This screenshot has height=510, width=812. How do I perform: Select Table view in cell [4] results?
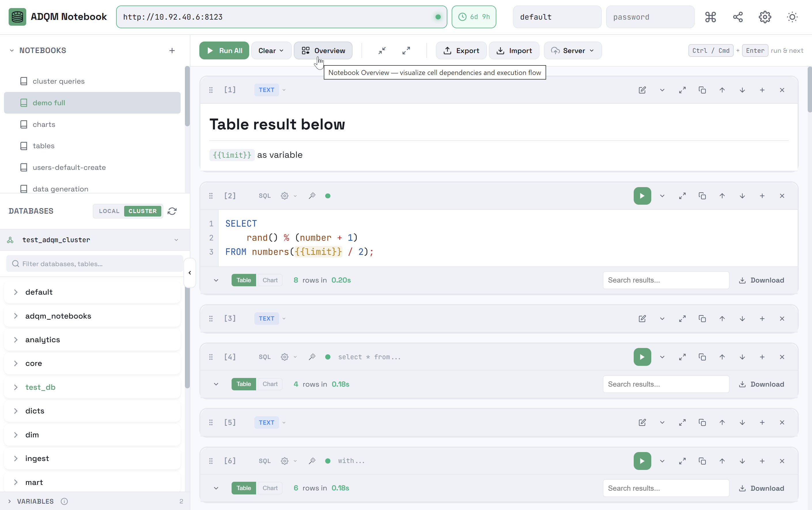coord(244,384)
